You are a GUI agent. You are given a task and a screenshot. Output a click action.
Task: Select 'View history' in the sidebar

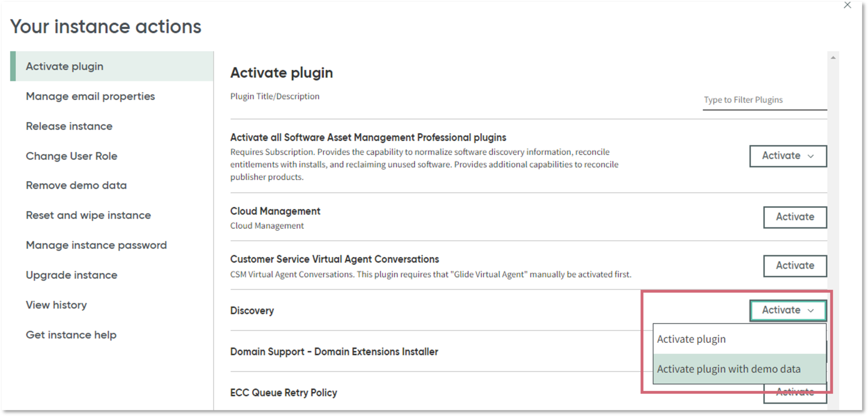(x=56, y=305)
